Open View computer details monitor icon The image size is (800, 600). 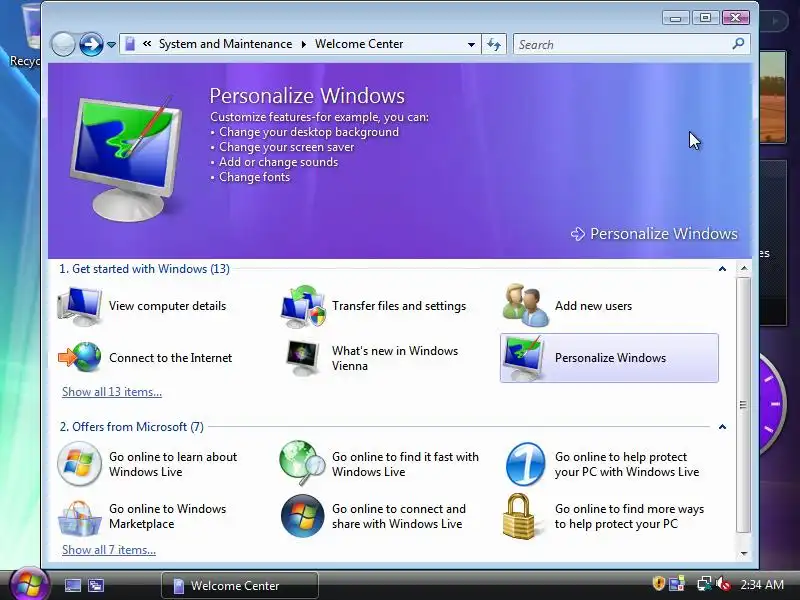click(x=80, y=306)
